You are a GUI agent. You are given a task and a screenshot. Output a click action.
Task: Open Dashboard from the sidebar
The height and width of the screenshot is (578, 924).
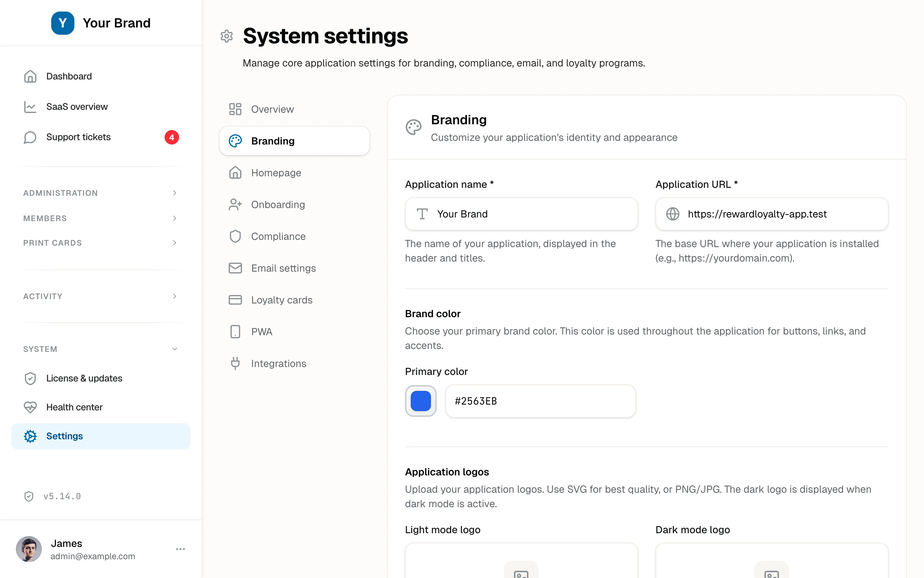click(x=101, y=76)
